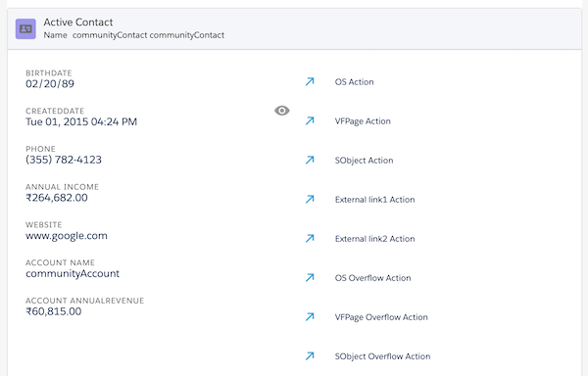Click account name communityAccount
Image resolution: width=588 pixels, height=376 pixels.
point(73,274)
